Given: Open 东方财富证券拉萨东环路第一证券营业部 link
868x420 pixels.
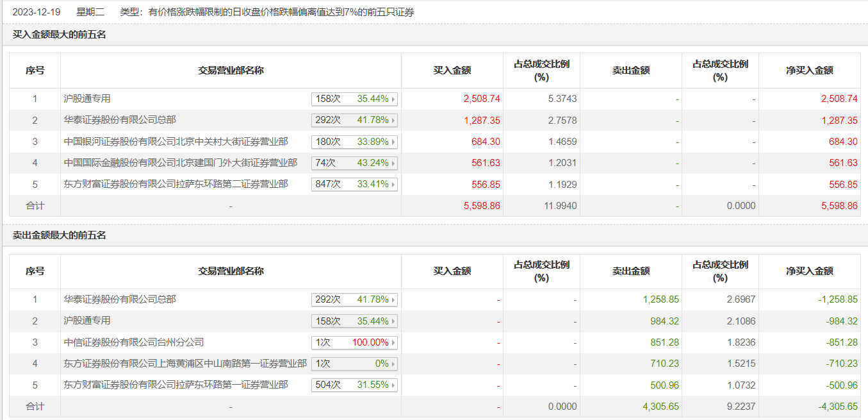Looking at the screenshot, I should pyautogui.click(x=176, y=385).
